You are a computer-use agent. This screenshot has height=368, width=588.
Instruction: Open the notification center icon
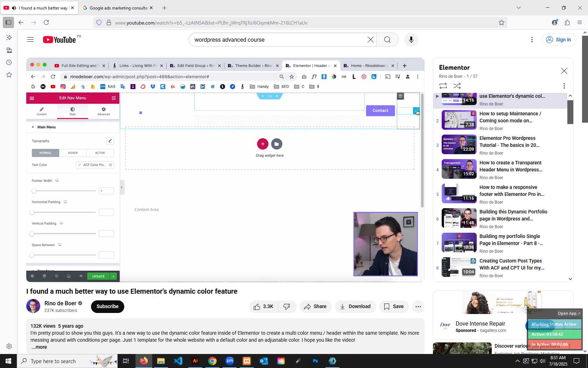(576, 361)
